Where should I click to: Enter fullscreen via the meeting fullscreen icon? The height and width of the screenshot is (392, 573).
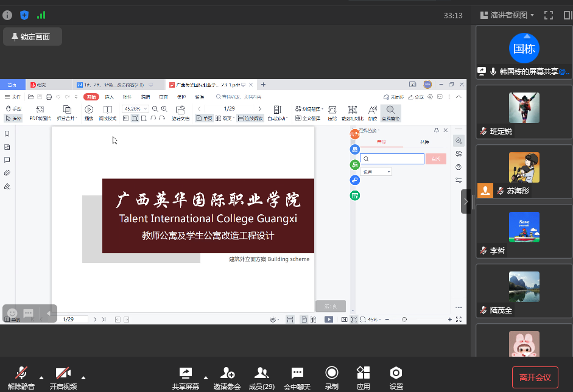click(549, 15)
